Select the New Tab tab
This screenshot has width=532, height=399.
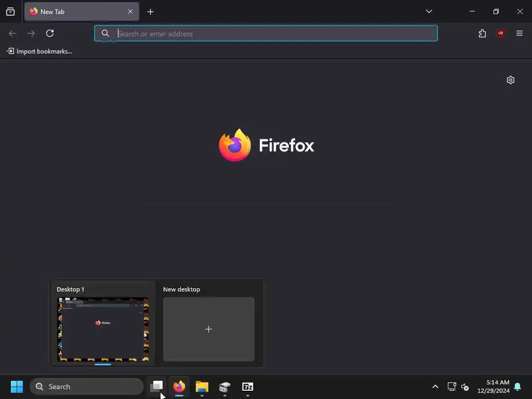[82, 11]
